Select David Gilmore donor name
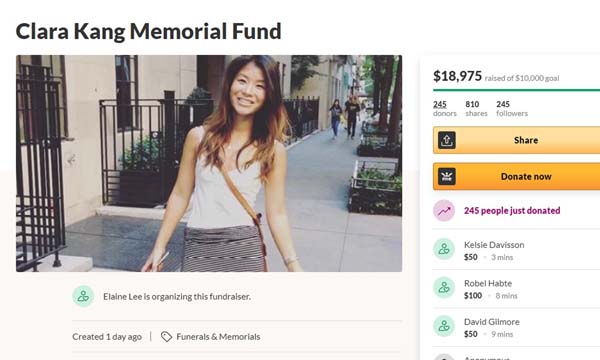 click(x=492, y=322)
